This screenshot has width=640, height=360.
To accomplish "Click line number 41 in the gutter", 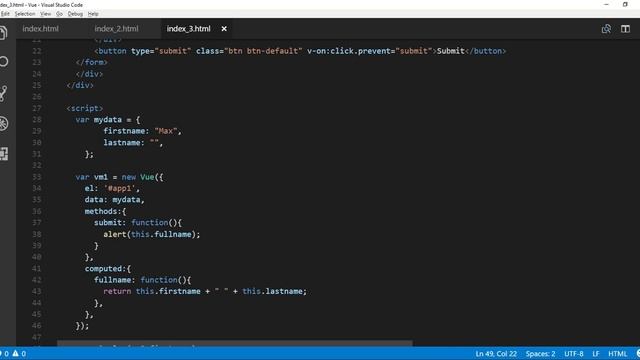I will (x=37, y=269).
